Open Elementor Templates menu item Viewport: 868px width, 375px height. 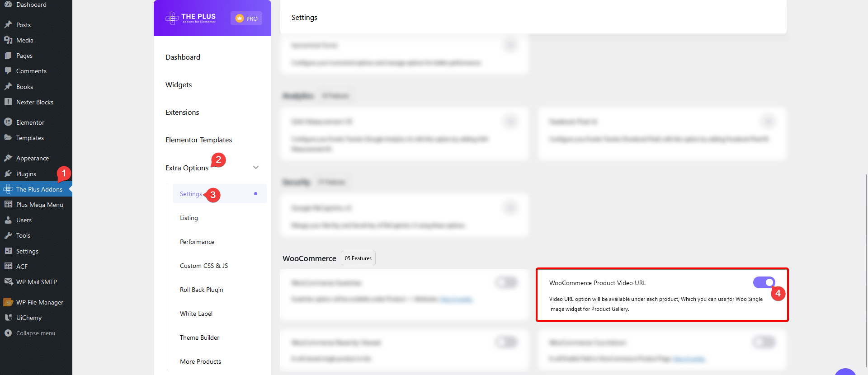[198, 140]
